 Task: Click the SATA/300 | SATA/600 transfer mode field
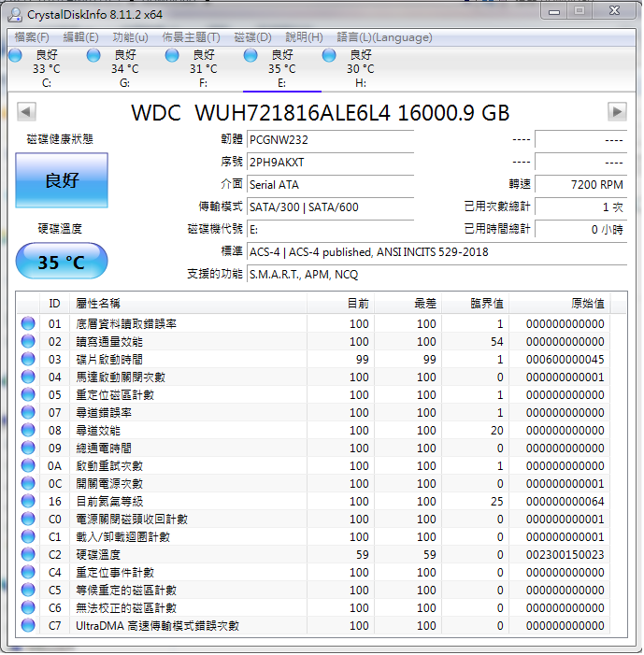pyautogui.click(x=330, y=207)
